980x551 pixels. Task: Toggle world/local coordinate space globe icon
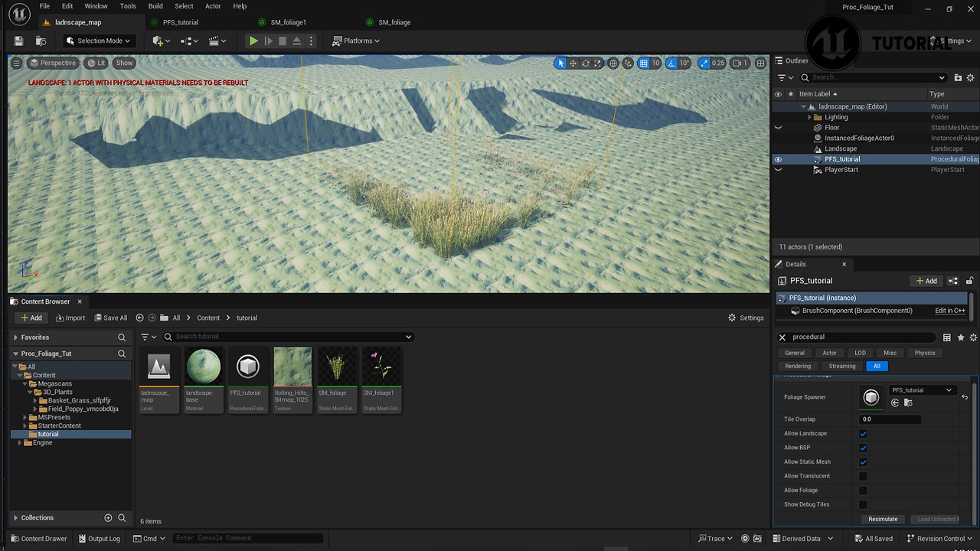[613, 63]
